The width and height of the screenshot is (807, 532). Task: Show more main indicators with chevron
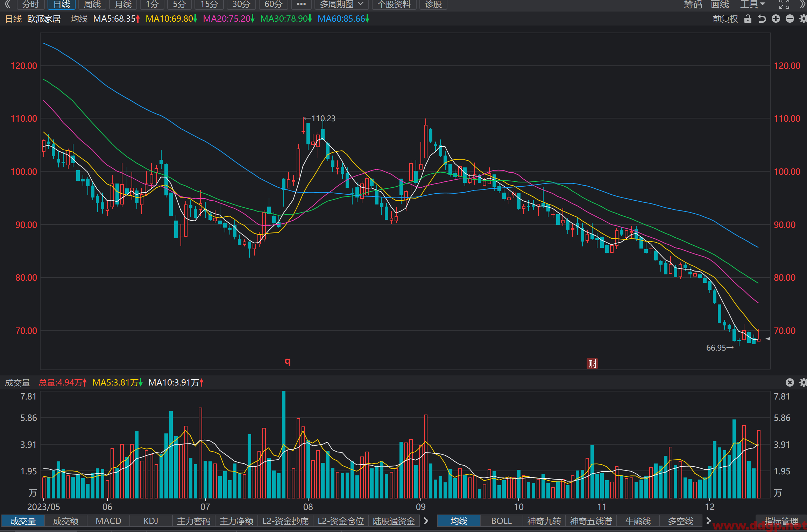click(709, 521)
